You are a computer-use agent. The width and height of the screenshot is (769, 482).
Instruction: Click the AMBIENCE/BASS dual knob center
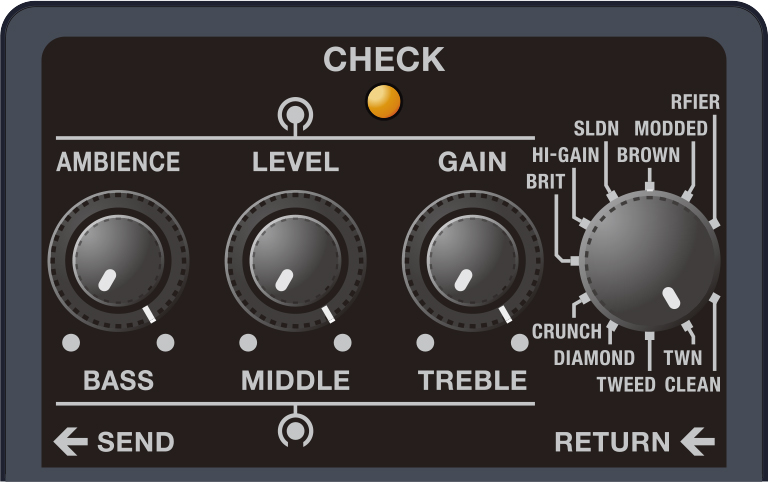pyautogui.click(x=118, y=261)
